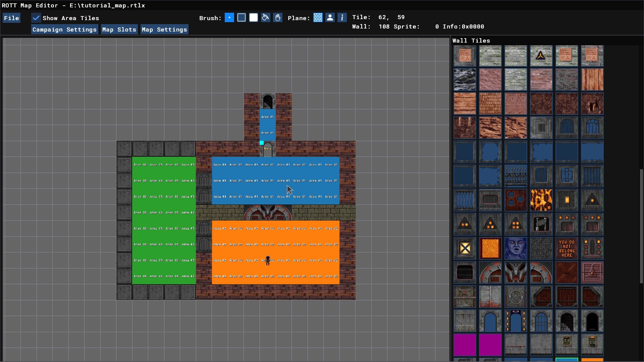
Task: Open Campaign Settings
Action: point(64,29)
